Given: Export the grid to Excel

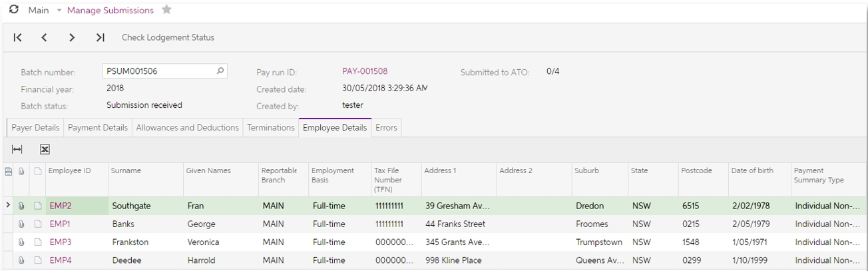Looking at the screenshot, I should 45,150.
